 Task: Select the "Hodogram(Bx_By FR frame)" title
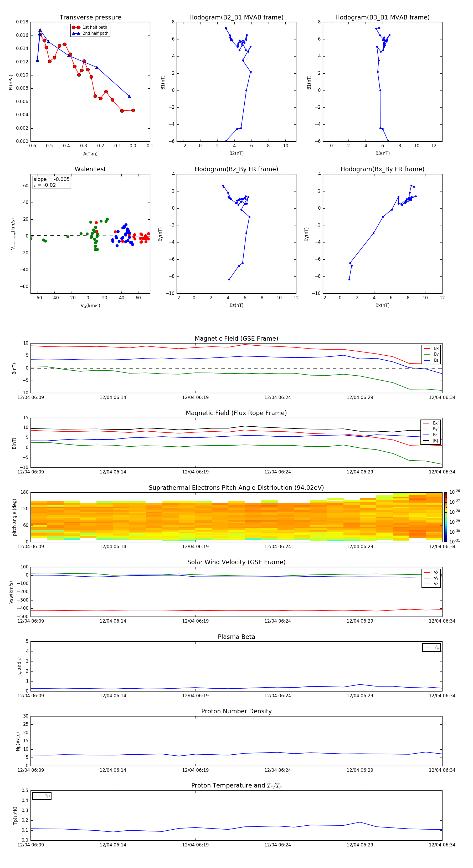coord(382,169)
